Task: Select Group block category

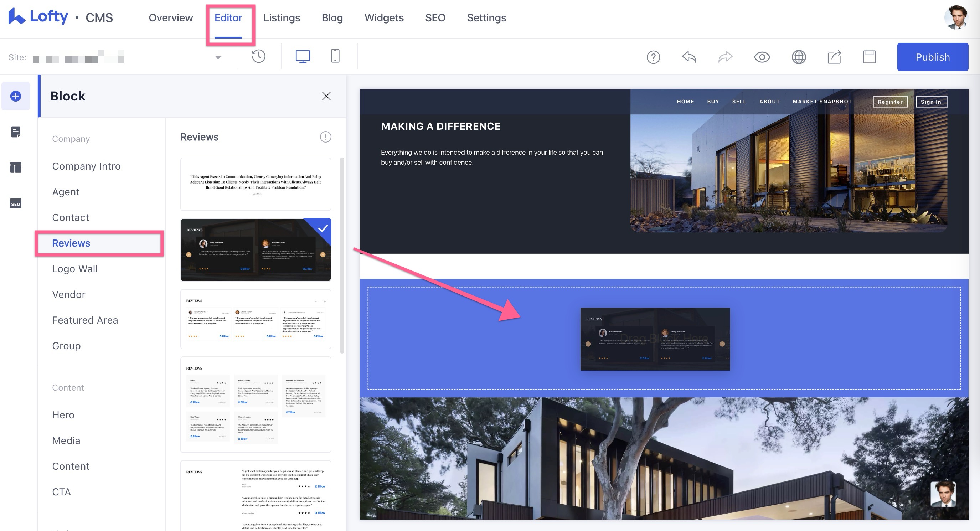Action: coord(66,346)
